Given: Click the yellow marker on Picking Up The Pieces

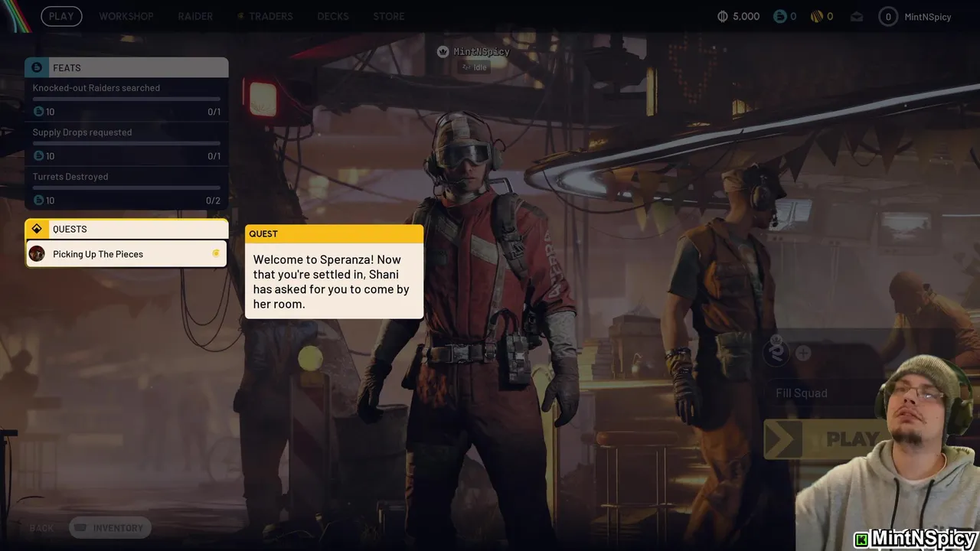Looking at the screenshot, I should [216, 253].
